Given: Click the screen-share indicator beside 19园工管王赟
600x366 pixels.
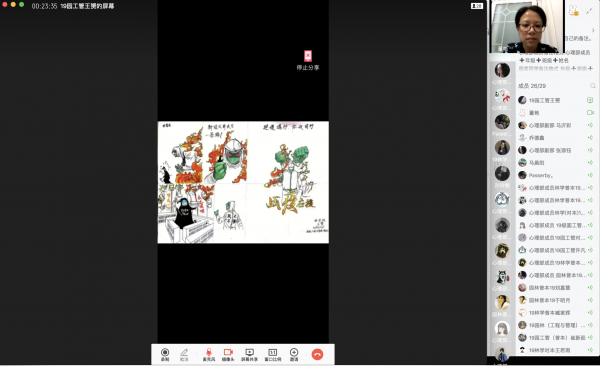Looking at the screenshot, I should [x=590, y=100].
